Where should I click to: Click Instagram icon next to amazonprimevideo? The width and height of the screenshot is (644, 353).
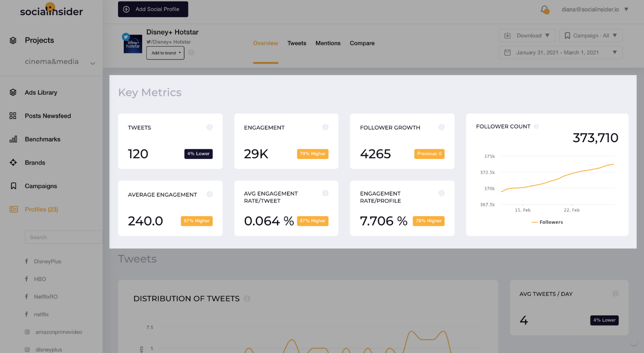coord(27,332)
